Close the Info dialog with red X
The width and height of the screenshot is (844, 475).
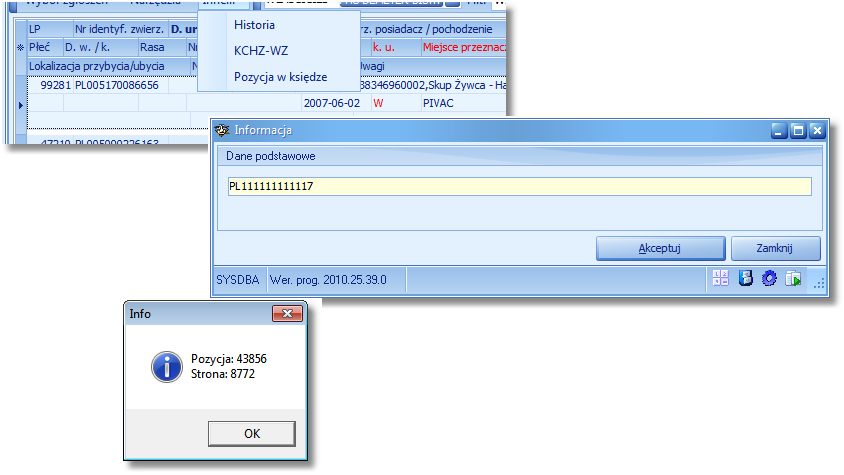click(287, 313)
